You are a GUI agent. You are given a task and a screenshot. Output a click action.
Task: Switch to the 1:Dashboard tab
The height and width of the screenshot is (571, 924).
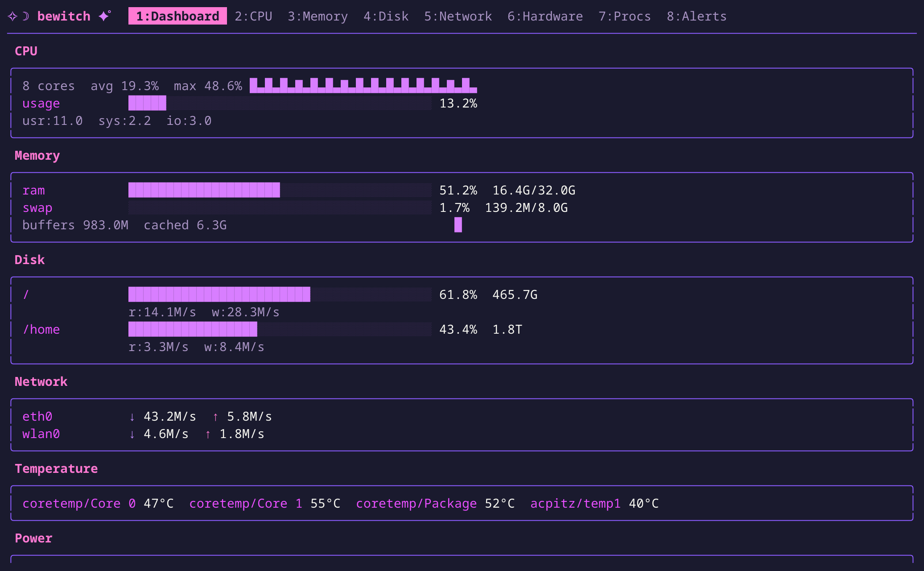point(177,16)
